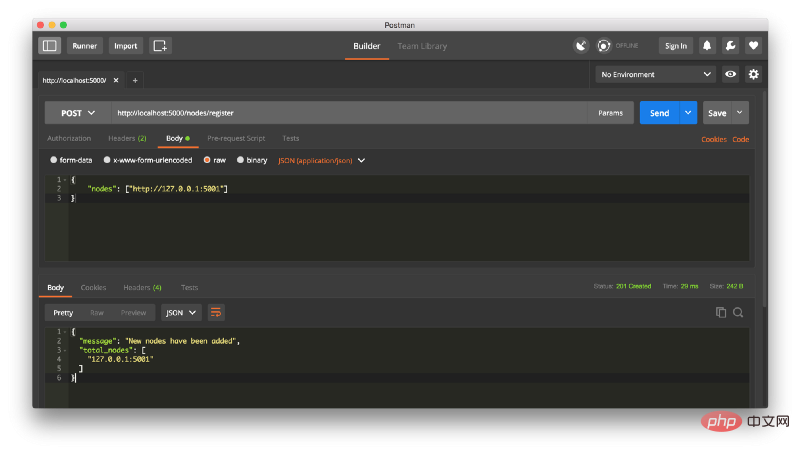
Task: Collapse response line 1 fold arrow
Action: pos(65,332)
